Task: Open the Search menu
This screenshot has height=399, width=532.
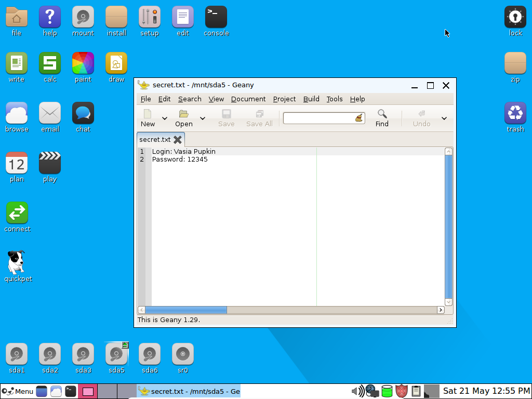Action: (x=190, y=99)
